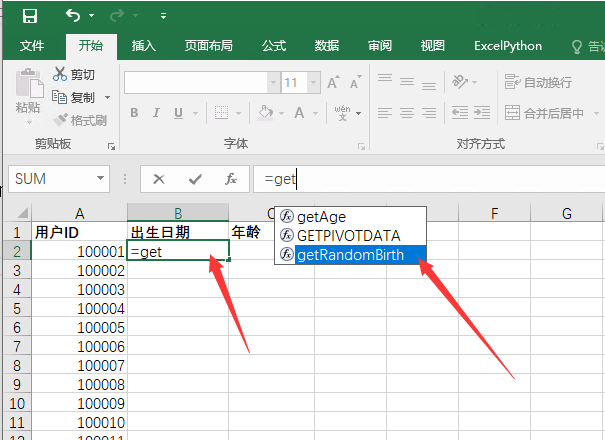The height and width of the screenshot is (440, 605).
Task: Click the lightbulb Tell Me icon
Action: (x=576, y=47)
